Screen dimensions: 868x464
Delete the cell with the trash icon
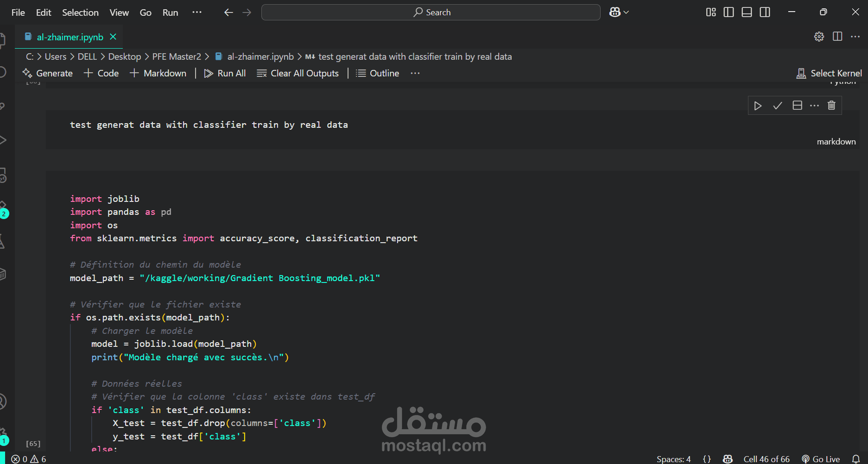(x=832, y=106)
